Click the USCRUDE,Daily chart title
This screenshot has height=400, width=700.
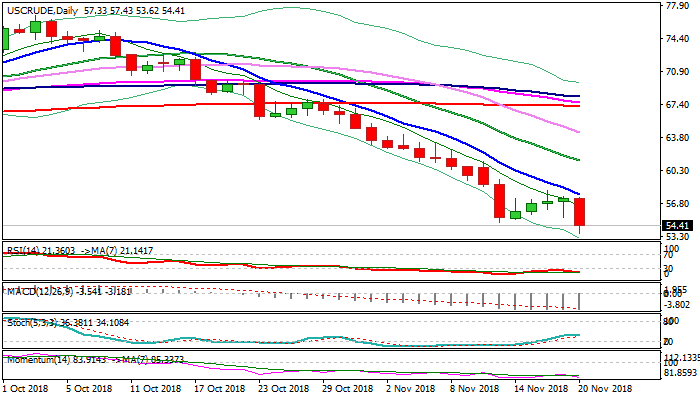(38, 9)
